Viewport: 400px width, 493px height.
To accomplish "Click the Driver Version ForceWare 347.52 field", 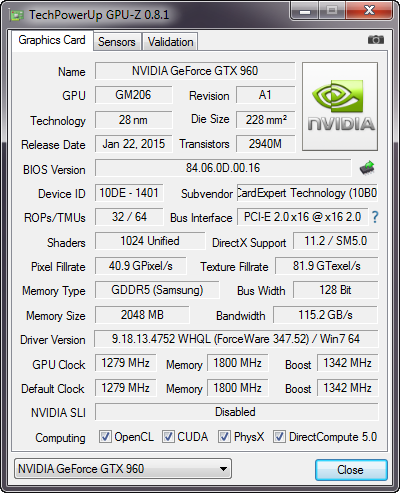I will click(236, 339).
